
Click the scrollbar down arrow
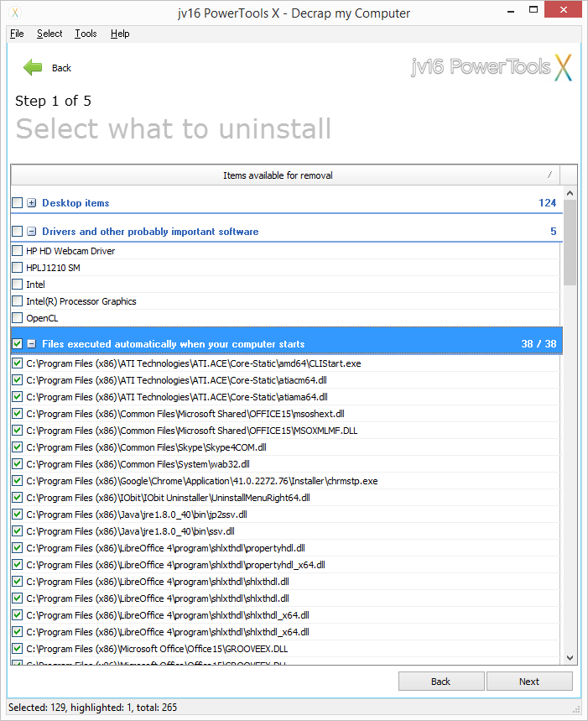(570, 658)
